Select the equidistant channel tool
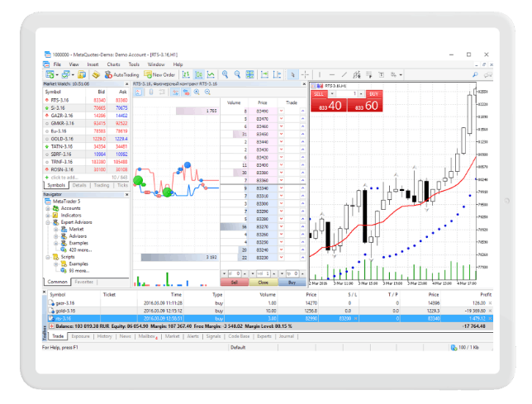This screenshot has width=532, height=404. [x=357, y=74]
